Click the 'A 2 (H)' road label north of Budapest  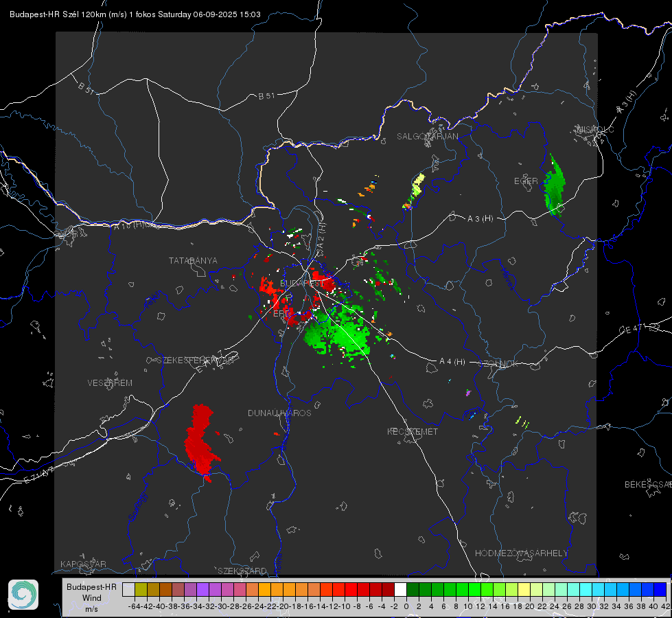coord(321,237)
